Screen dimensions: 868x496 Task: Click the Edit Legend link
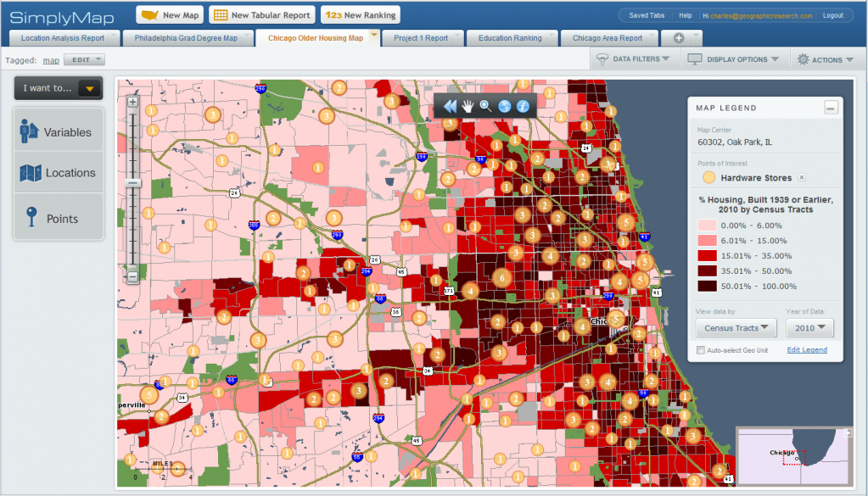click(807, 350)
